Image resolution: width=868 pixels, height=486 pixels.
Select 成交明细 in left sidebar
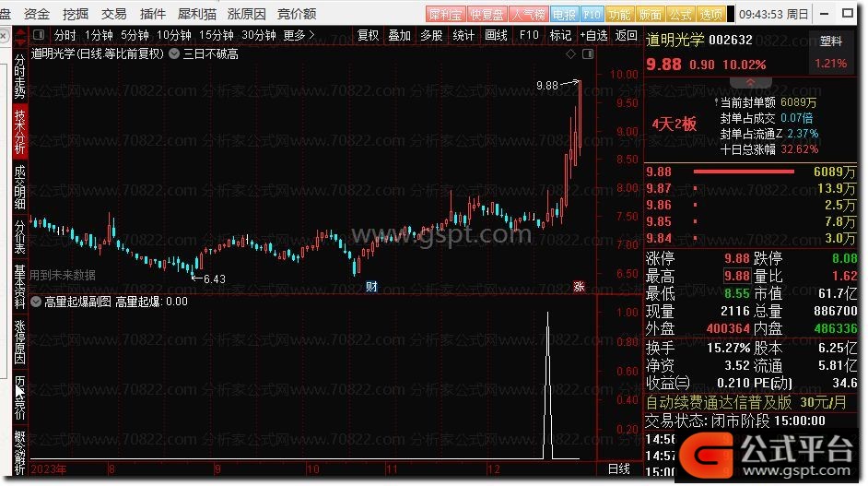tap(20, 187)
